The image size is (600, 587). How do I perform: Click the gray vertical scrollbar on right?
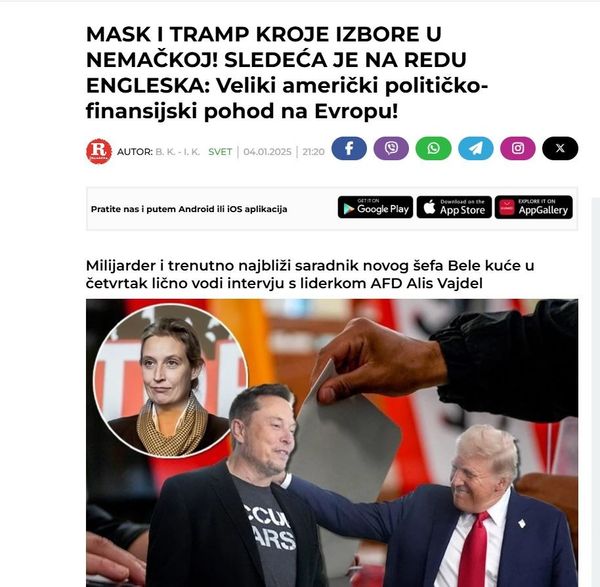[595, 392]
